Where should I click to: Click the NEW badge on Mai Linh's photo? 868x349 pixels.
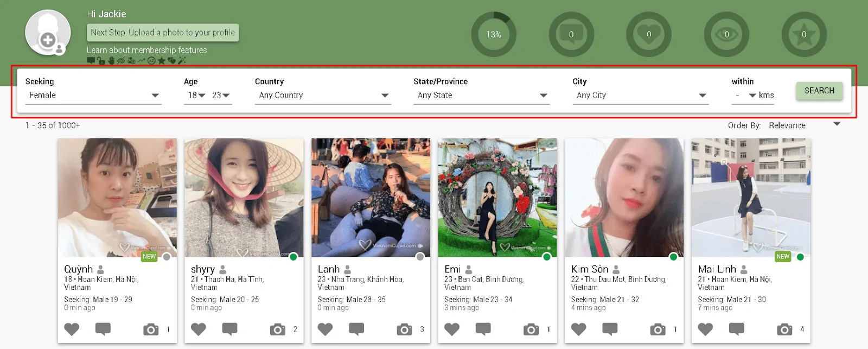[x=783, y=257]
